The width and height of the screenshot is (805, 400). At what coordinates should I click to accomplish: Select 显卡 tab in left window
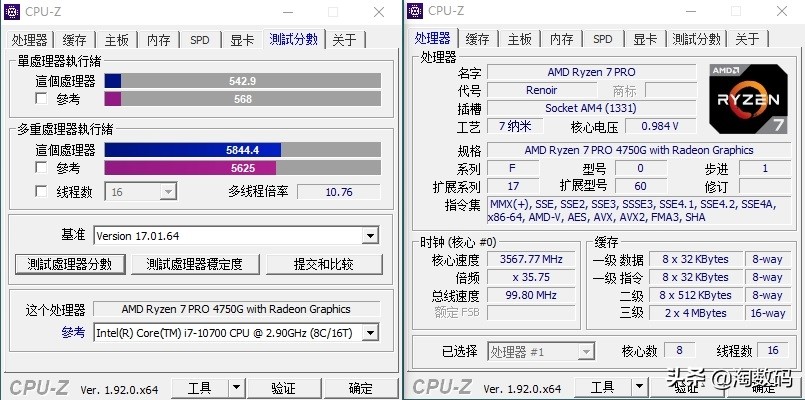[242, 40]
